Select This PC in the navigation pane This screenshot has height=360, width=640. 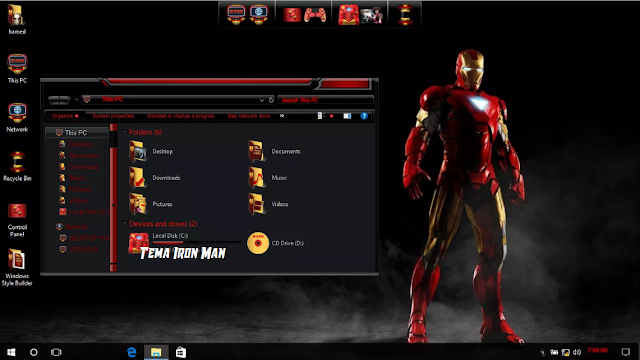77,133
